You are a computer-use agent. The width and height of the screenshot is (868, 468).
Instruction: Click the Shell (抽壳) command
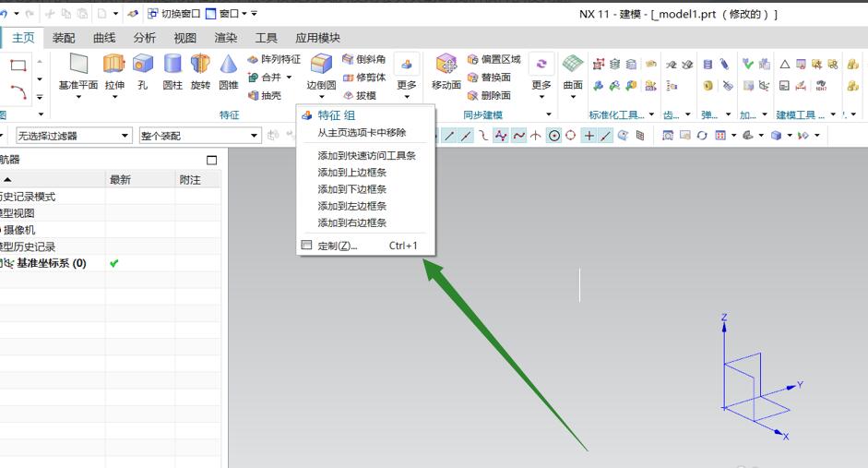click(265, 95)
